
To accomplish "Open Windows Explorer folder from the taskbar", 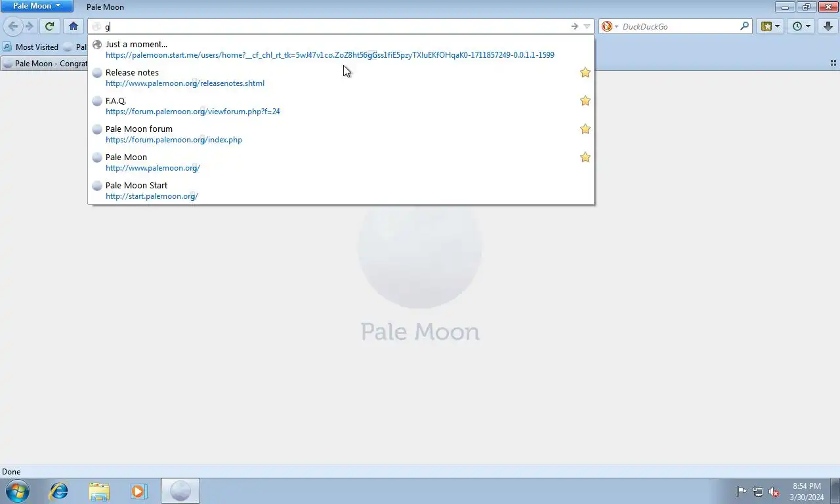I will [x=99, y=491].
